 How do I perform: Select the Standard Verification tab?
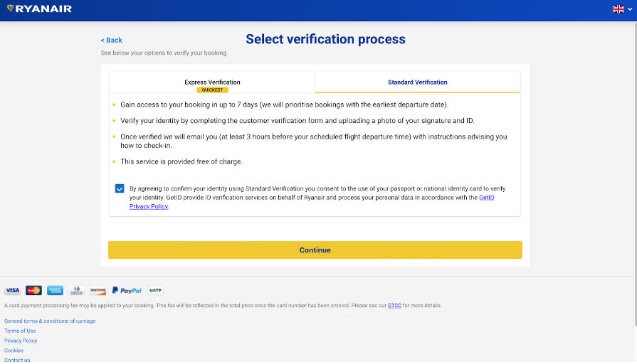[417, 82]
